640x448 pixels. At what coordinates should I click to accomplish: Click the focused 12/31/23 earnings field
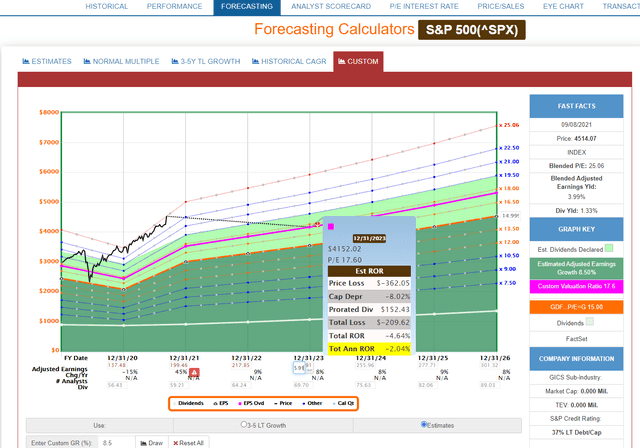click(x=299, y=368)
